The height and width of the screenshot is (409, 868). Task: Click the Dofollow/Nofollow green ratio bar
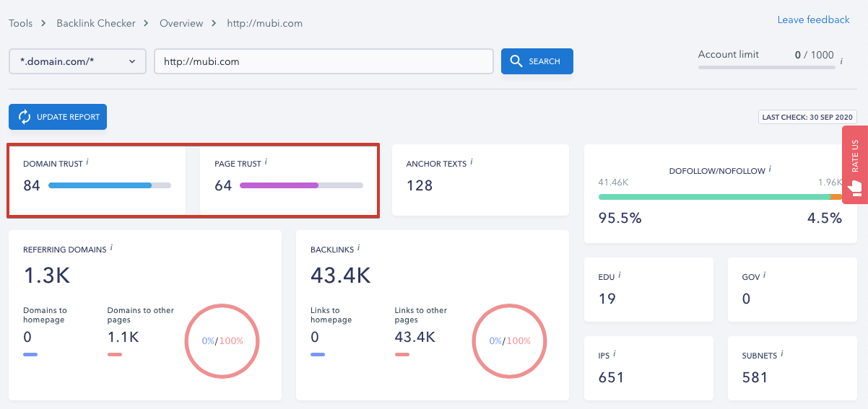[x=714, y=197]
